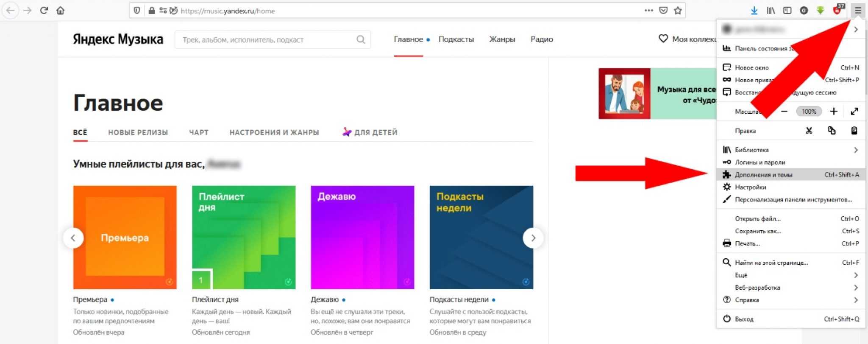Open the browser home page icon
The image size is (868, 344).
coord(61,11)
